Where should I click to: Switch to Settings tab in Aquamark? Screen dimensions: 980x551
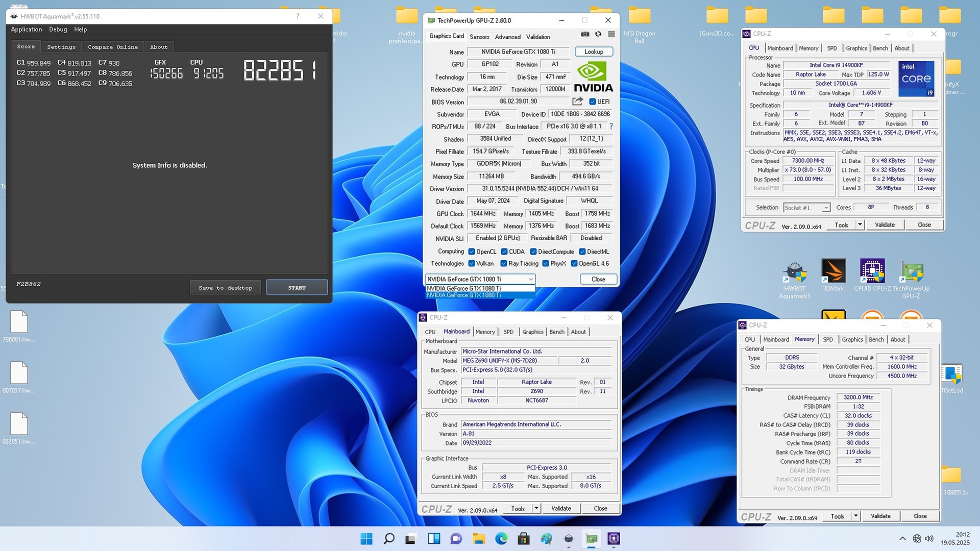(61, 47)
